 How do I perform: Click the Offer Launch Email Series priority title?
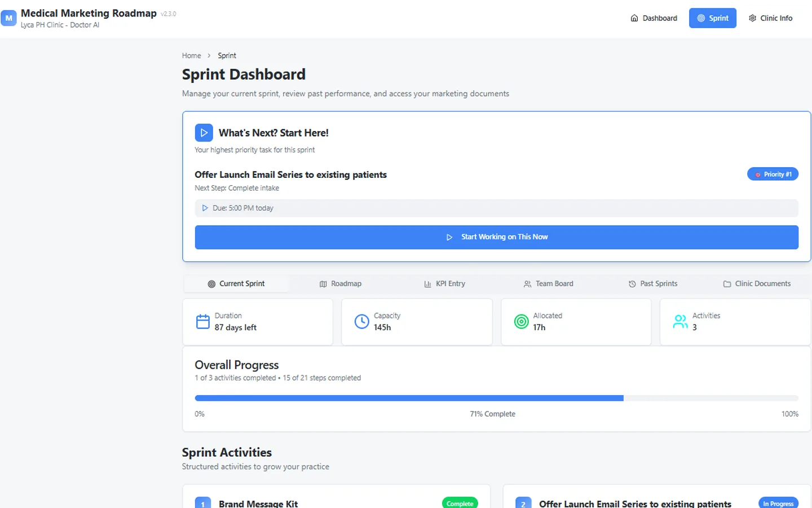coord(290,175)
